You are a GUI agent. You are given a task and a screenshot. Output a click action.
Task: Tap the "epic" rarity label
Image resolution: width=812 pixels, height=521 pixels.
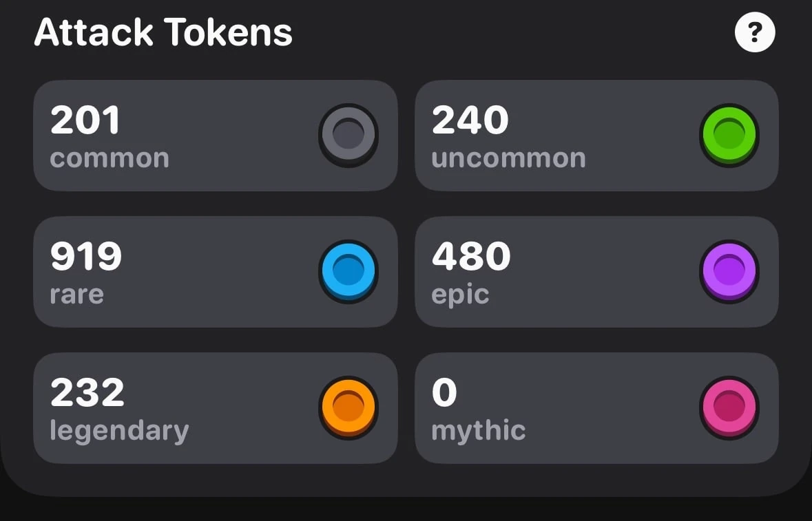point(460,295)
